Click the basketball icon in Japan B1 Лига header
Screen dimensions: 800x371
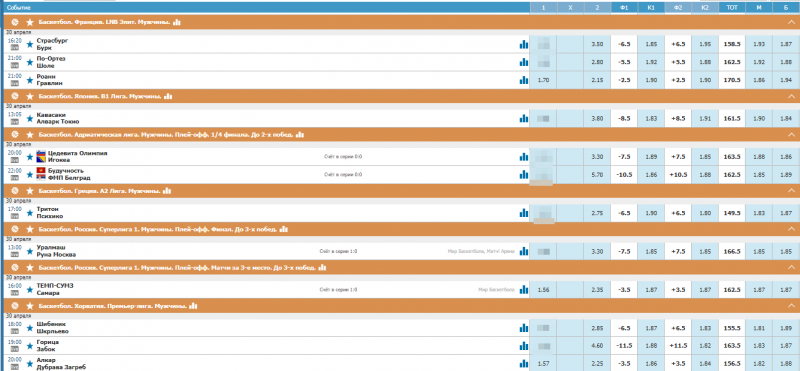pos(15,96)
